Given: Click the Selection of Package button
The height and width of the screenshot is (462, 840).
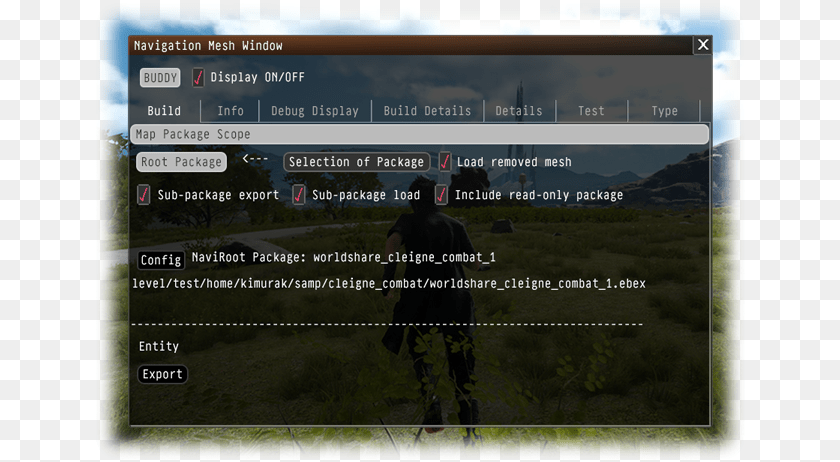Looking at the screenshot, I should pos(356,162).
